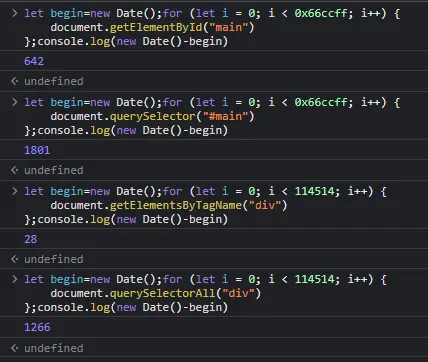428x362 pixels.
Task: Click the querySelector("#main") code line
Action: pyautogui.click(x=152, y=116)
